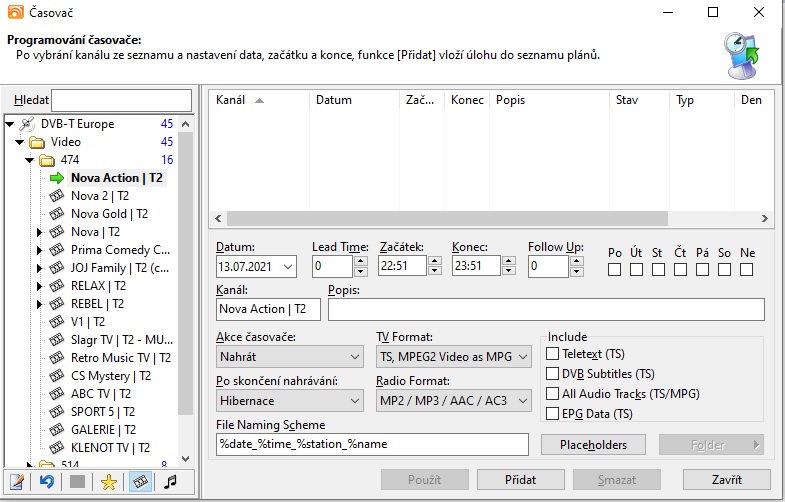The width and height of the screenshot is (785, 502).
Task: Open the TV Format dropdown
Action: point(453,357)
